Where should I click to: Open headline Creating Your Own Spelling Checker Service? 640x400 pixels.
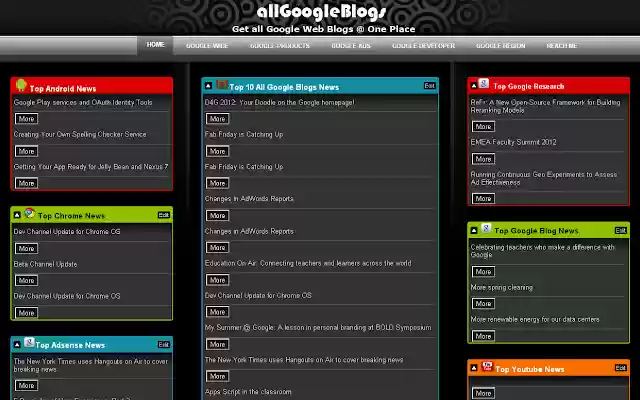click(x=80, y=134)
